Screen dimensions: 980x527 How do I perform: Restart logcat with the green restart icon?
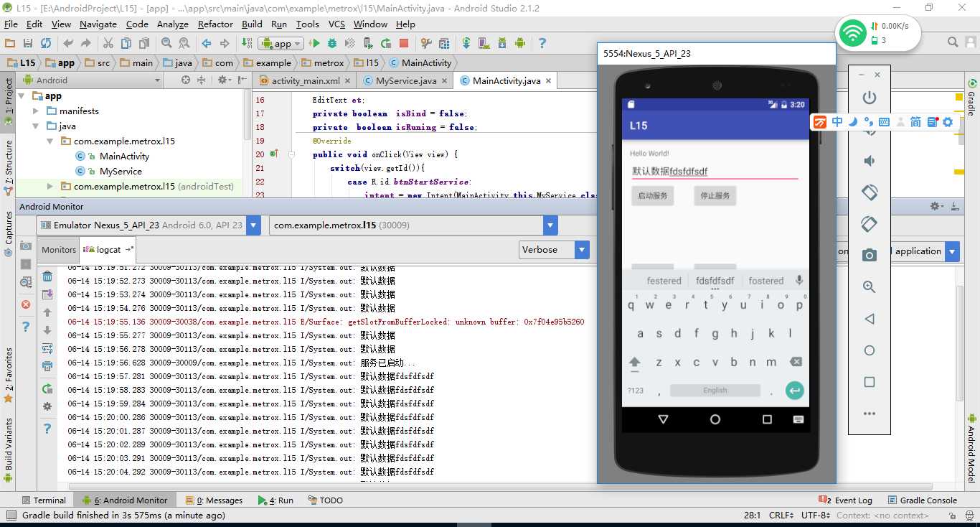(47, 388)
